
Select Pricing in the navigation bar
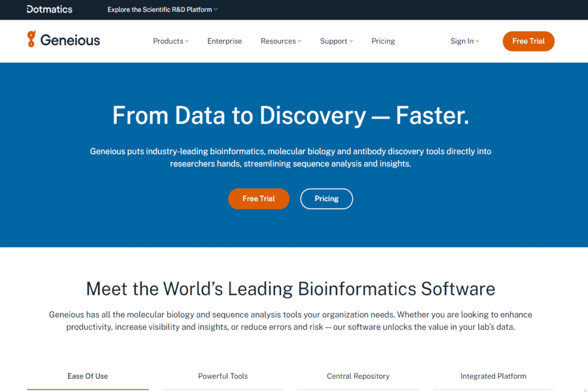[383, 41]
